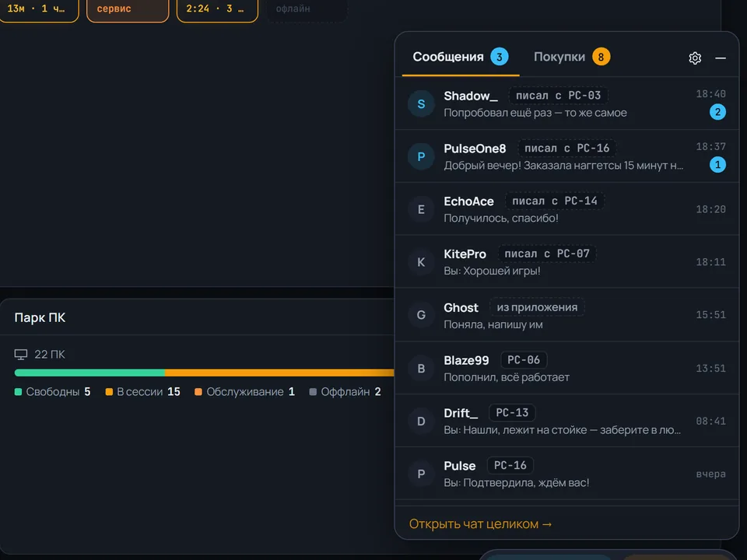Switch to the Покупки tab
Screen dimensions: 747x560
pos(571,57)
